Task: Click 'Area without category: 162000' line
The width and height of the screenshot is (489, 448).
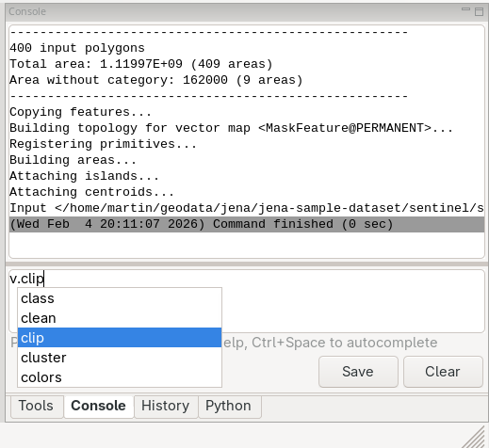Action: 155,80
